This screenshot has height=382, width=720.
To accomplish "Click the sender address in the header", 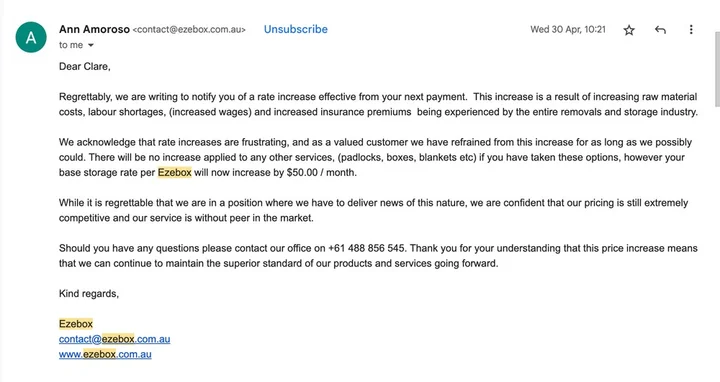I will coord(189,30).
